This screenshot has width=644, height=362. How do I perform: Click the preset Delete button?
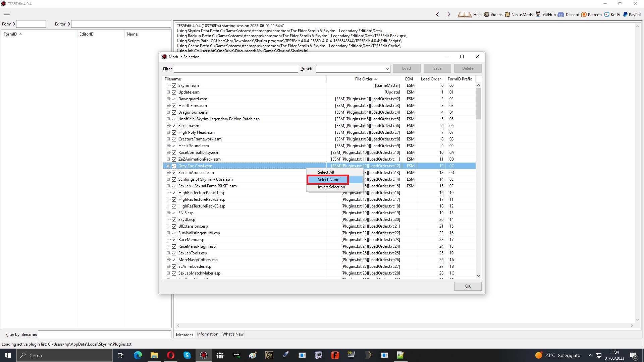click(468, 68)
